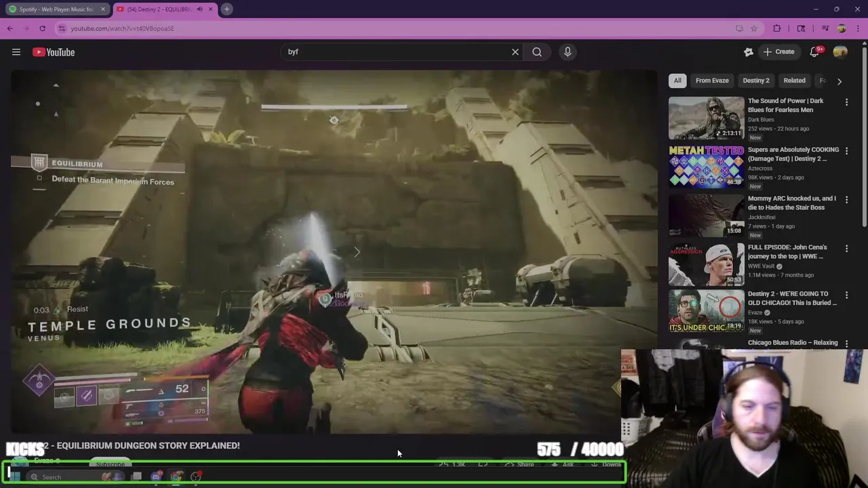Open the Old Chicago Destiny 2 thumbnail
Screen dimensions: 868x488
click(x=707, y=312)
